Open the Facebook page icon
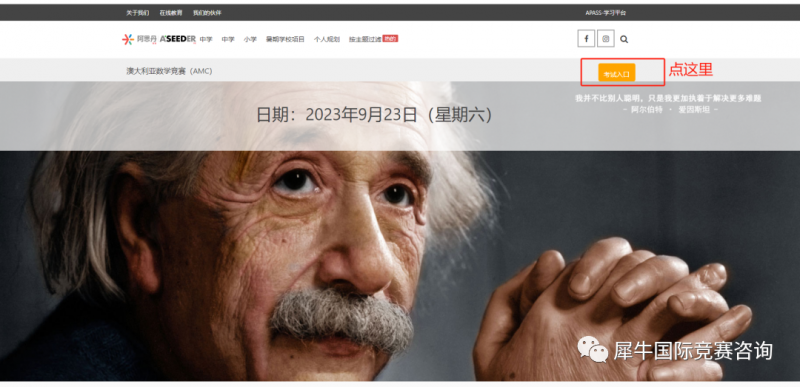The width and height of the screenshot is (800, 387). [x=586, y=39]
